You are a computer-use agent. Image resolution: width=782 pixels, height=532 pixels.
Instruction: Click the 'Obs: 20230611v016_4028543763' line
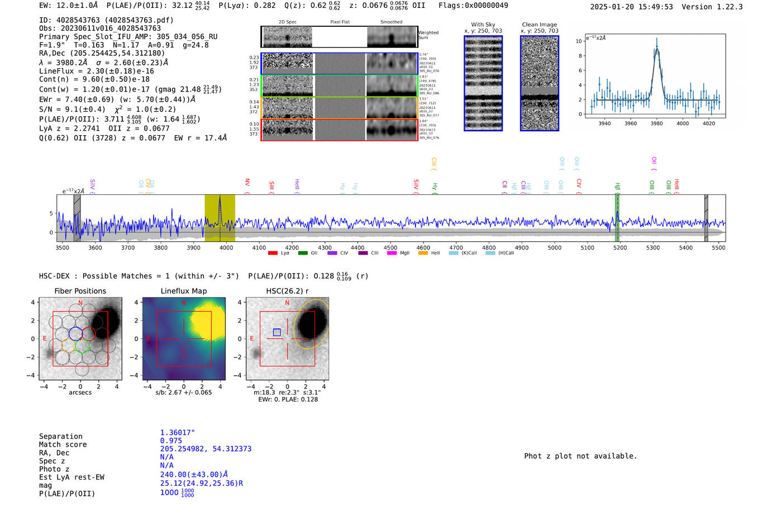tap(100, 28)
